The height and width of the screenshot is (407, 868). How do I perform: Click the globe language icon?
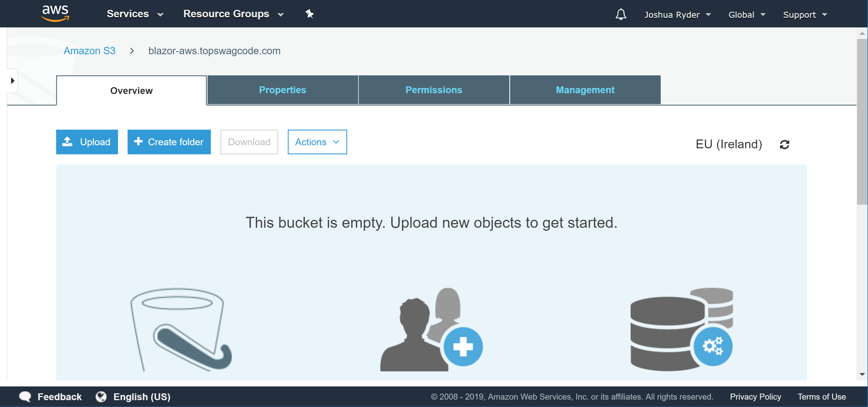click(x=101, y=397)
